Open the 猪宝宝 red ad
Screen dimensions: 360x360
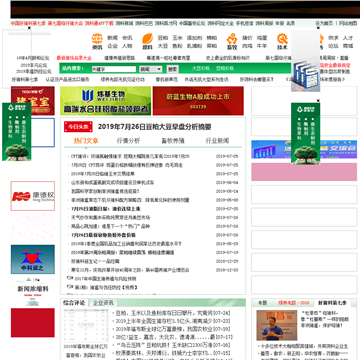click(x=33, y=101)
